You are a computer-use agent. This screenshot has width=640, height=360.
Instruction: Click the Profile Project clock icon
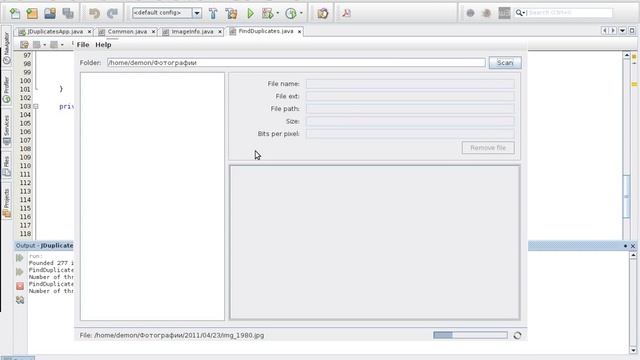(x=291, y=13)
